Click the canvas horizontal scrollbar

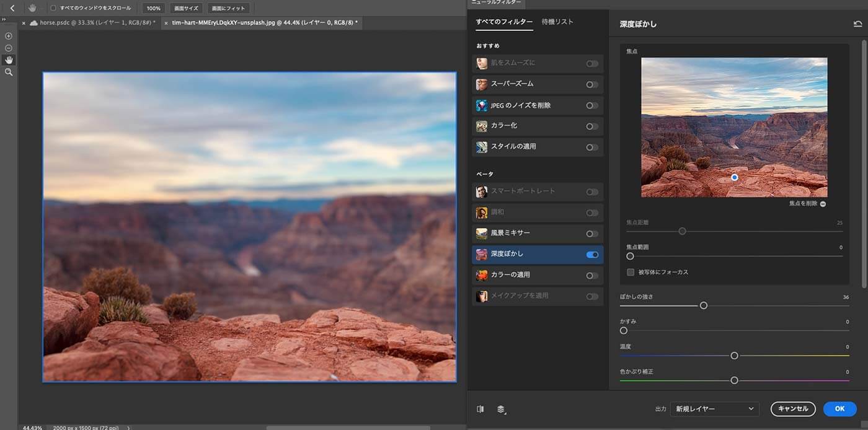pos(348,428)
